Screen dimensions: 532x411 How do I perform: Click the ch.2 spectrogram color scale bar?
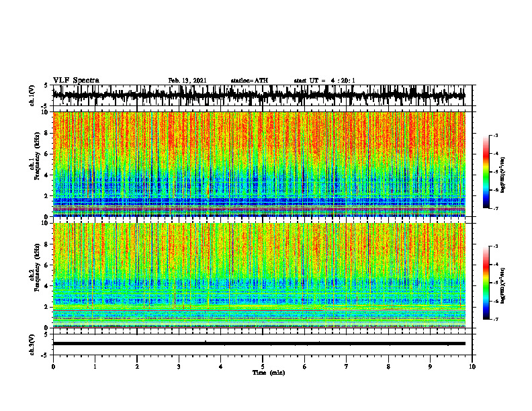point(486,283)
